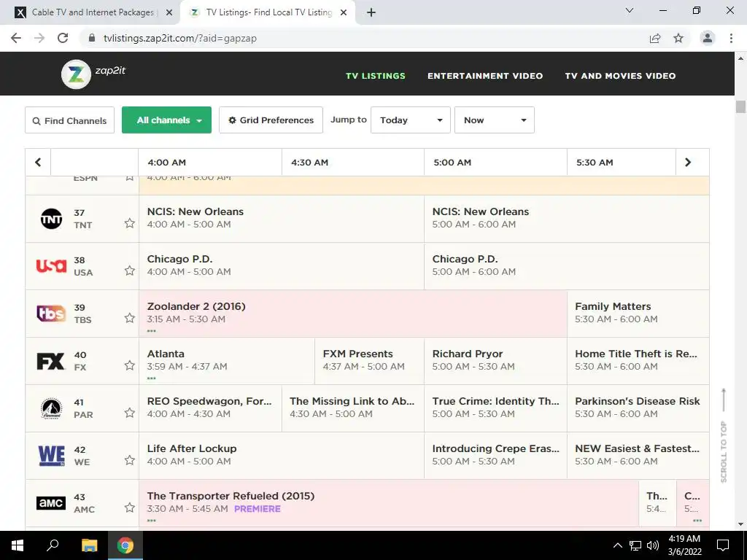Open FXM Presents listing
Screen dimensions: 747x560
pyautogui.click(x=369, y=360)
